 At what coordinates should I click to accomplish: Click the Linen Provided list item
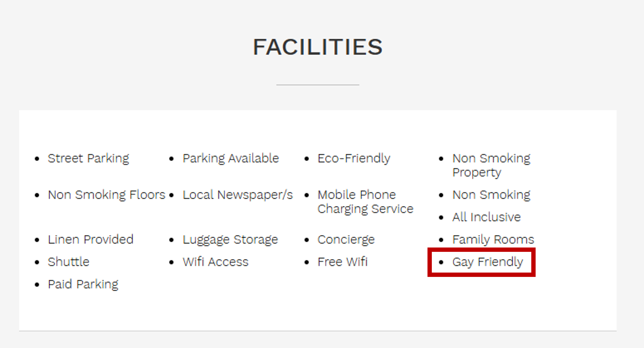[x=91, y=239]
